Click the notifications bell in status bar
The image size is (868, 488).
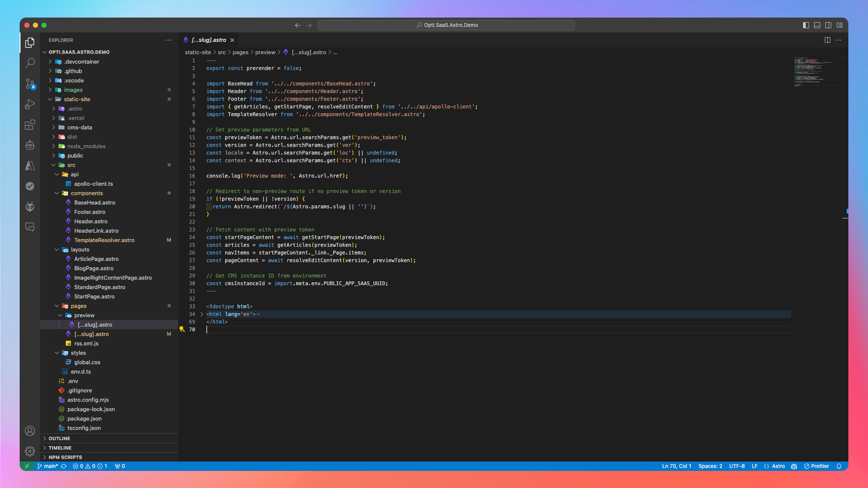[x=839, y=466]
